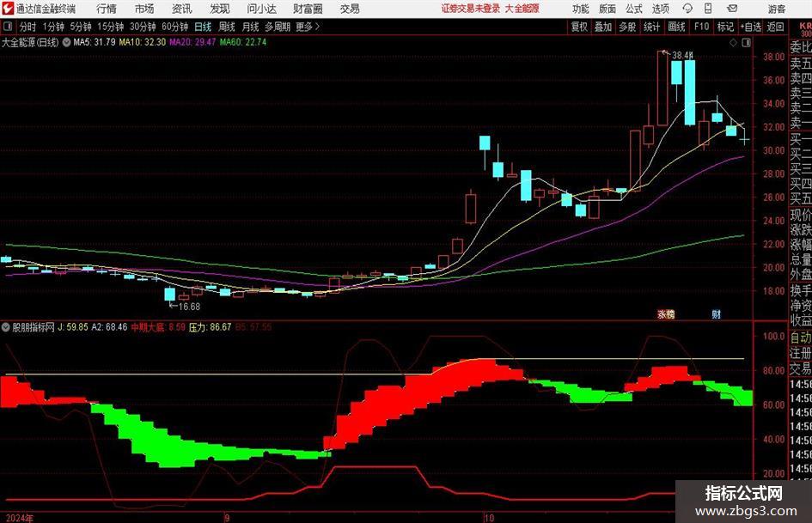The height and width of the screenshot is (523, 812).
Task: Click the 16.68 low price label
Action: point(189,307)
